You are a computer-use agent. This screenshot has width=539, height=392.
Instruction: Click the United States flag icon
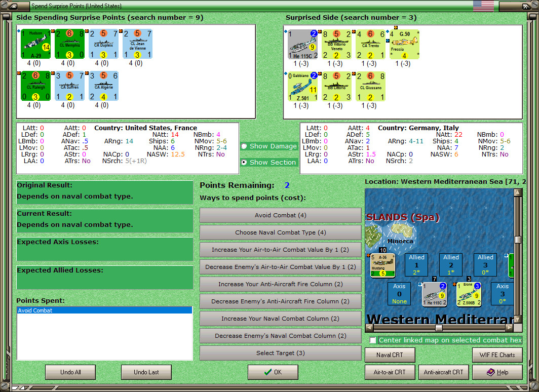pyautogui.click(x=483, y=6)
